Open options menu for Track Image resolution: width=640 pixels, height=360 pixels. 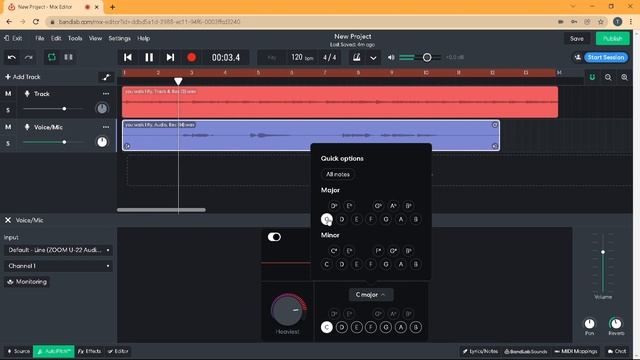click(106, 94)
